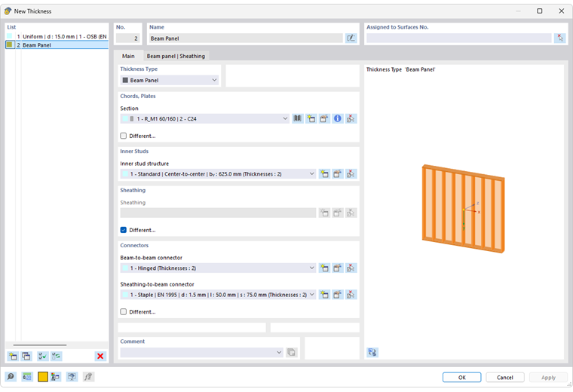Viewport: 573px width, 392px height.
Task: Click the yellow color swatch at bottom
Action: point(43,377)
